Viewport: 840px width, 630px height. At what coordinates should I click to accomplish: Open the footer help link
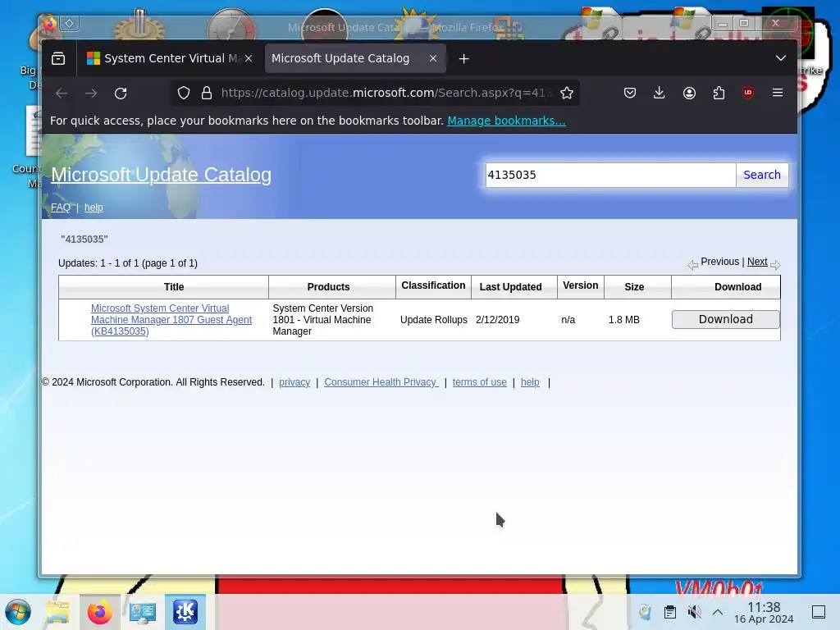530,382
